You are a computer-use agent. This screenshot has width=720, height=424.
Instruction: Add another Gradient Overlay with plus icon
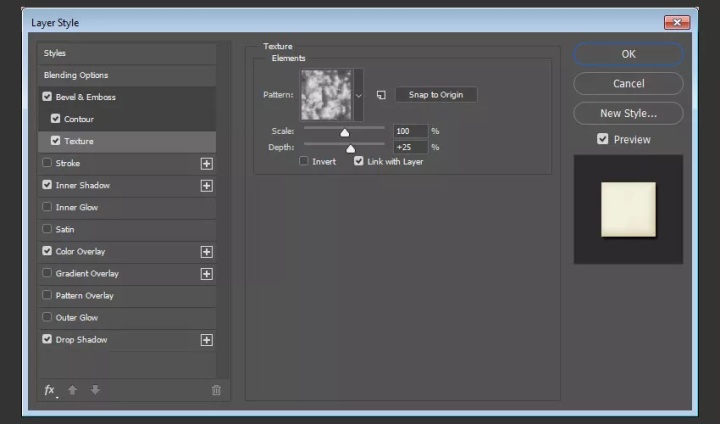(x=207, y=274)
